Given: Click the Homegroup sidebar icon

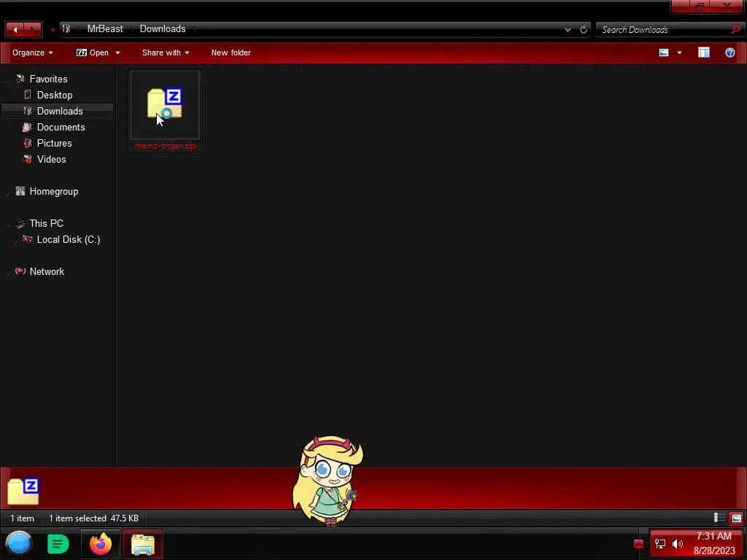Looking at the screenshot, I should point(20,191).
